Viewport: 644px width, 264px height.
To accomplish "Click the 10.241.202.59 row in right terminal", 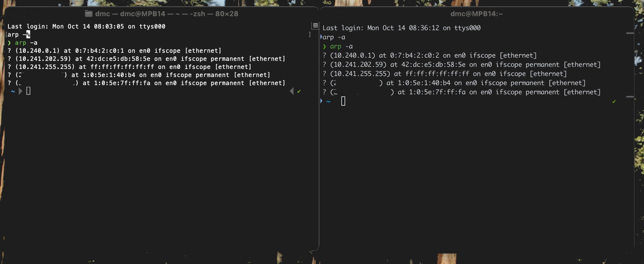I will point(461,64).
